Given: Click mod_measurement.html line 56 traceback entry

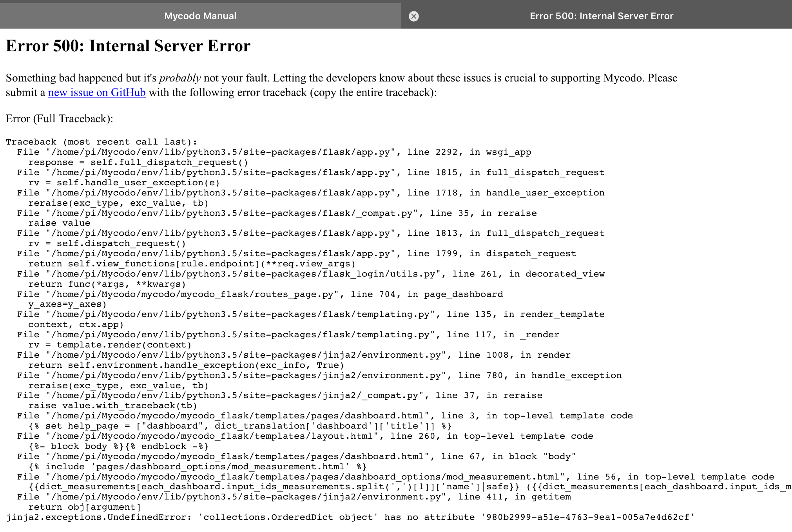Looking at the screenshot, I should coord(396,477).
